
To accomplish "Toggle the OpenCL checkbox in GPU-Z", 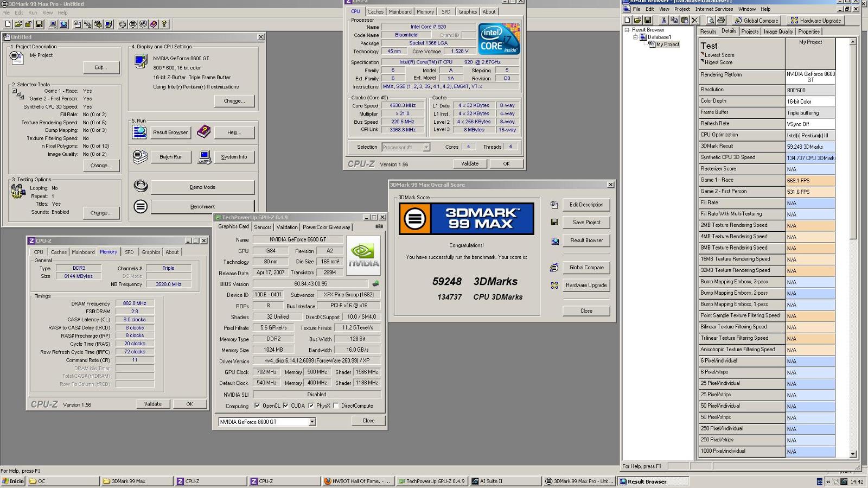I will [x=257, y=405].
